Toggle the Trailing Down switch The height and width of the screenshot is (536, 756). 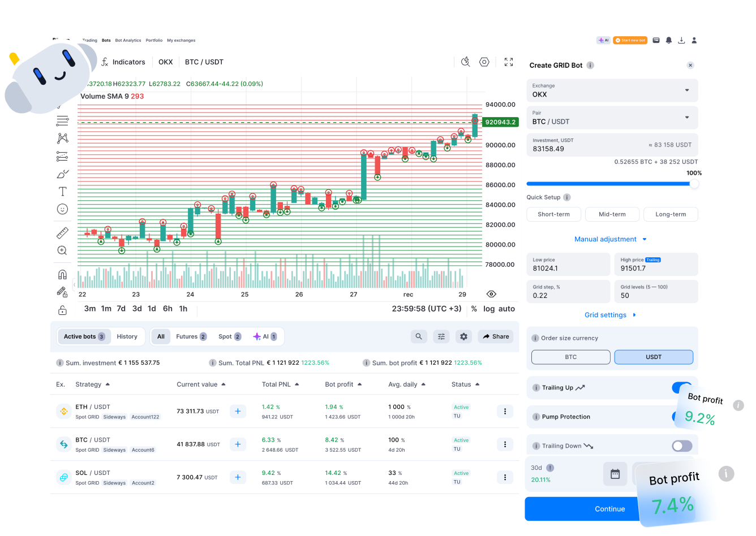[x=682, y=446]
